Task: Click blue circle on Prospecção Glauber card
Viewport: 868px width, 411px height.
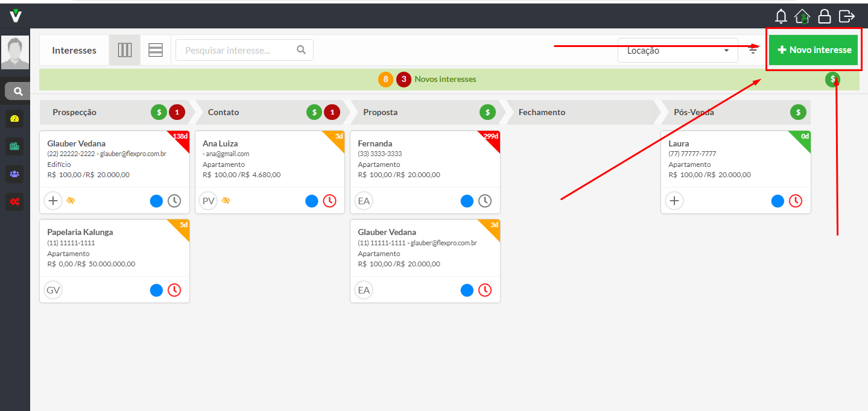Action: pyautogui.click(x=156, y=201)
